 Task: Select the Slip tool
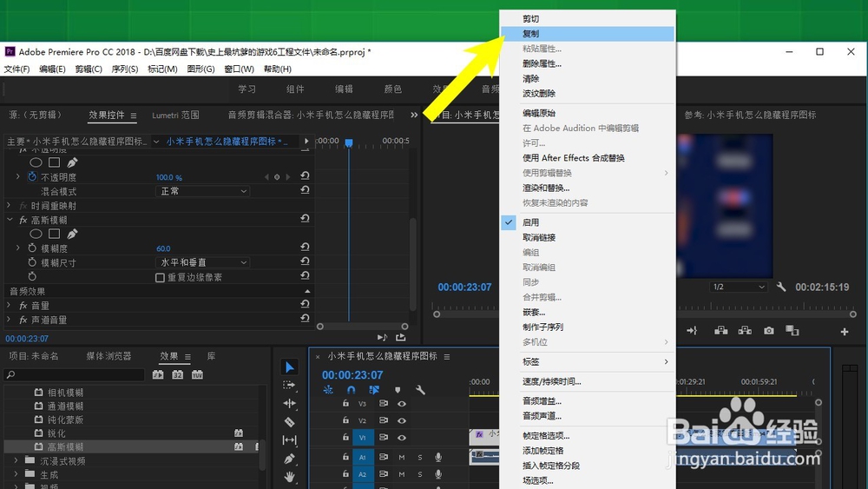point(290,440)
